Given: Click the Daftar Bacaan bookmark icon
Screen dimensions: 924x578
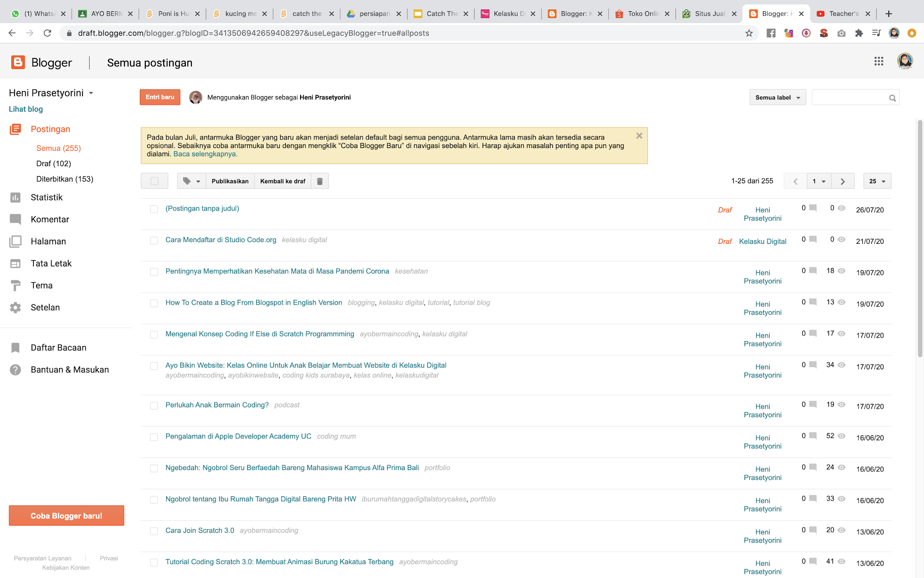Looking at the screenshot, I should click(x=15, y=348).
